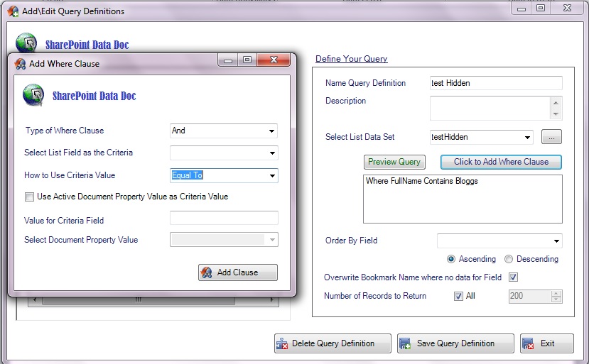This screenshot has height=364, width=589.
Task: Open the Order By Field dropdown
Action: 556,241
